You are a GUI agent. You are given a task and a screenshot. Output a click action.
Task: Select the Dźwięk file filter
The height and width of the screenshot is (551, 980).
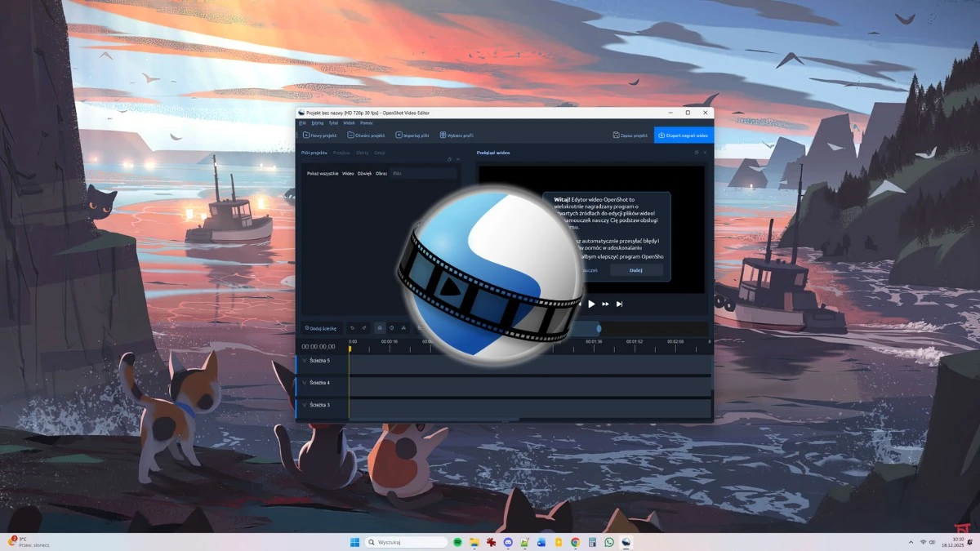pos(364,173)
